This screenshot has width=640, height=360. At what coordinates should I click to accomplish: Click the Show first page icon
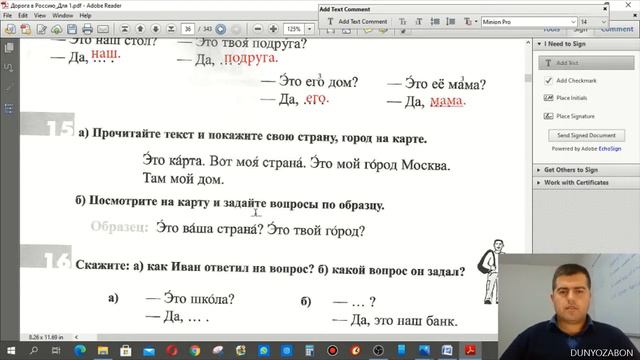click(x=125, y=29)
